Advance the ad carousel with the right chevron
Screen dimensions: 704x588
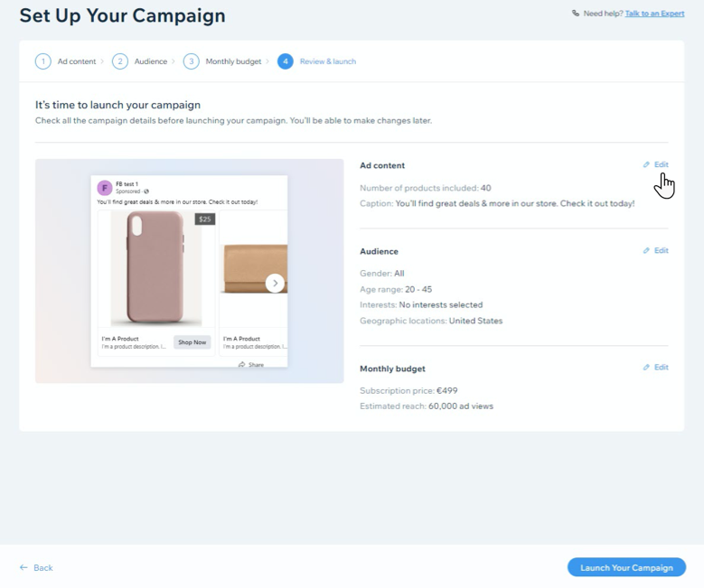pos(275,284)
